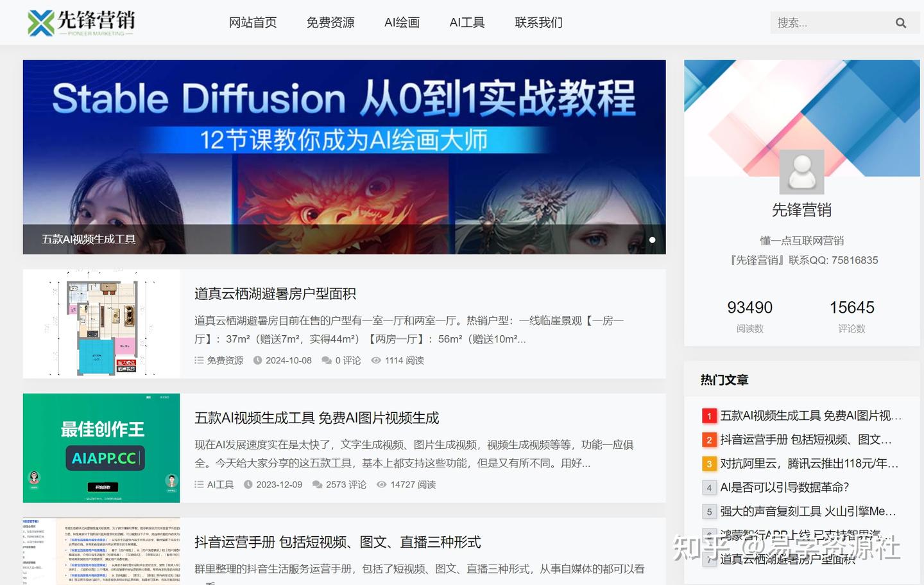Screen dimensions: 924x585
Task: Click the excerpt text of 道真云栖湖 article
Action: (409, 329)
